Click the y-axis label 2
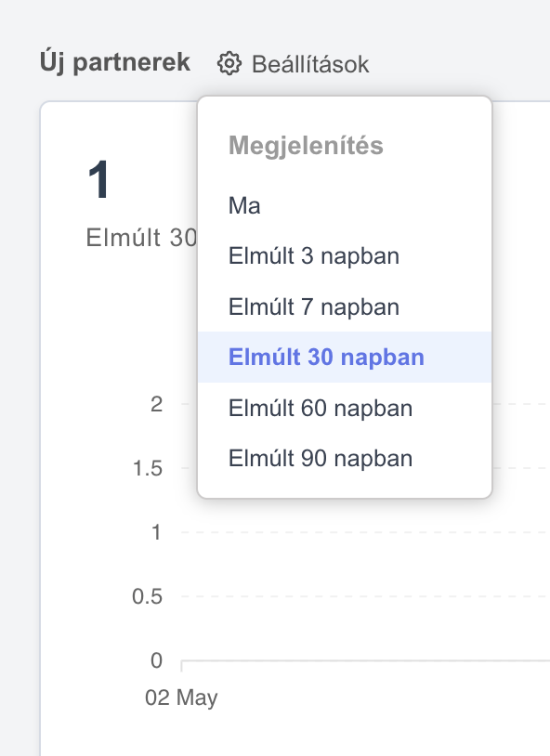550x756 pixels. tap(156, 404)
